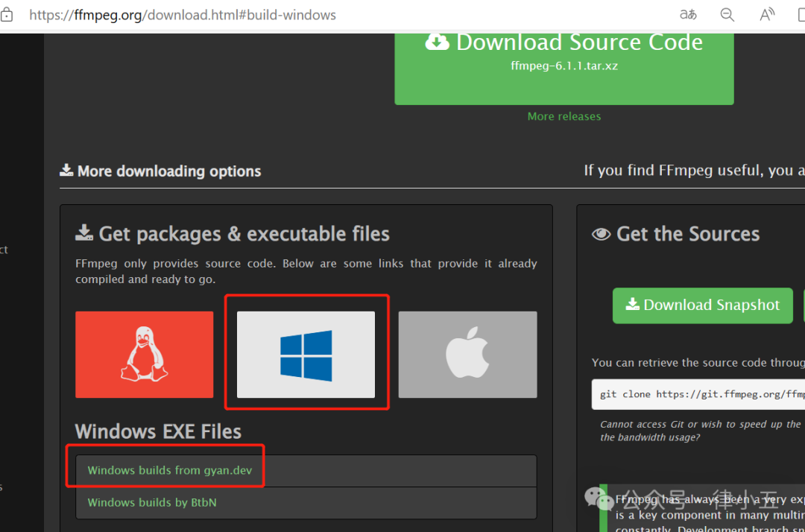Click 'You can retrieve the source code' text
This screenshot has width=805, height=532.
click(698, 363)
